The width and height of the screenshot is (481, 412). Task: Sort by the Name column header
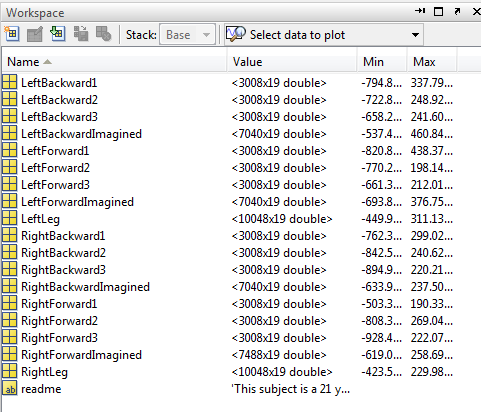click(x=114, y=62)
